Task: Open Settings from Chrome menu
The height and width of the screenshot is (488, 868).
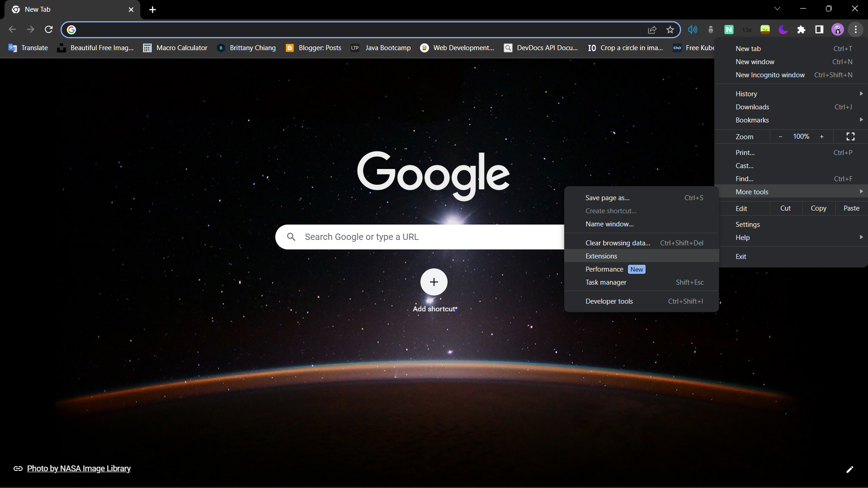Action: coord(791,225)
